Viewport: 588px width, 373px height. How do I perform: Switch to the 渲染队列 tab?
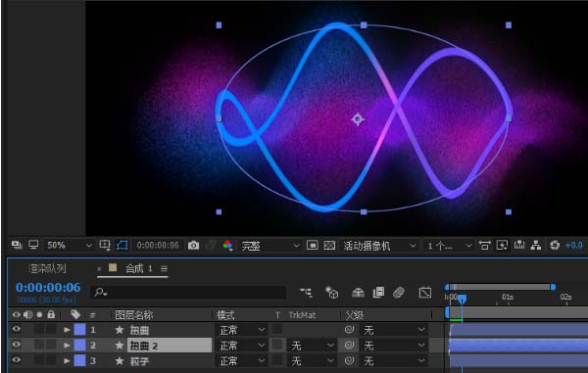47,268
